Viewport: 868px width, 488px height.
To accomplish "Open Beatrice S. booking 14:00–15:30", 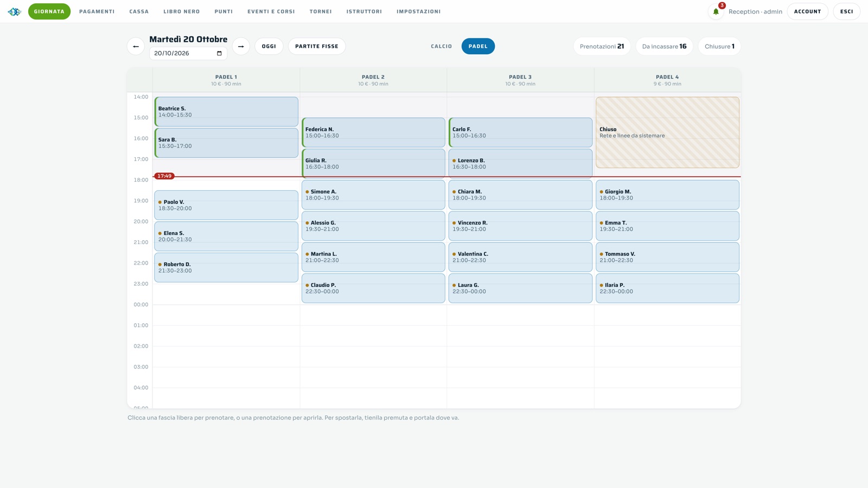I will coord(226,112).
